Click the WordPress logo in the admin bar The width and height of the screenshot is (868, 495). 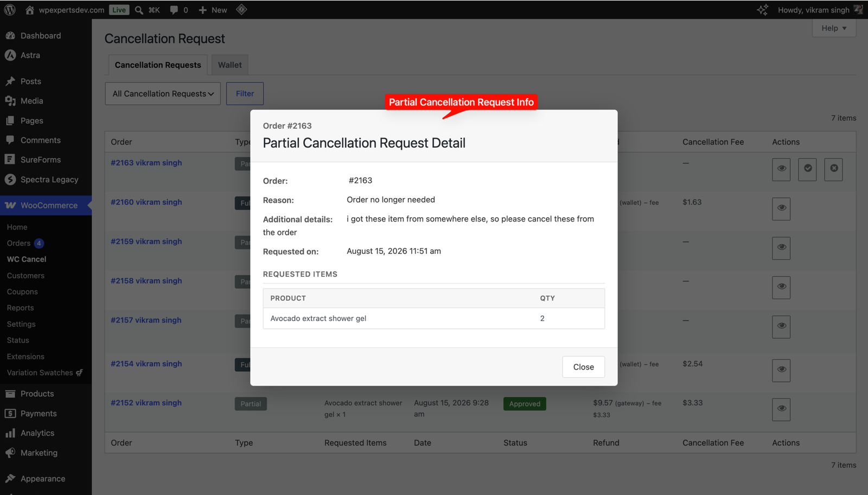[x=10, y=10]
